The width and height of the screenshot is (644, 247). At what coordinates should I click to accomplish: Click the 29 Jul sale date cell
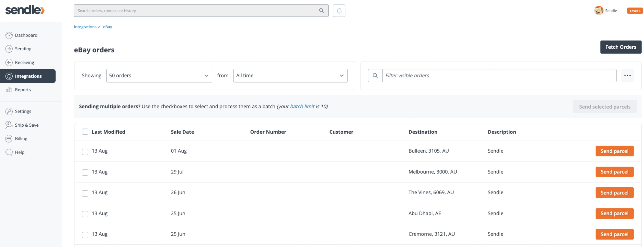pyautogui.click(x=177, y=172)
